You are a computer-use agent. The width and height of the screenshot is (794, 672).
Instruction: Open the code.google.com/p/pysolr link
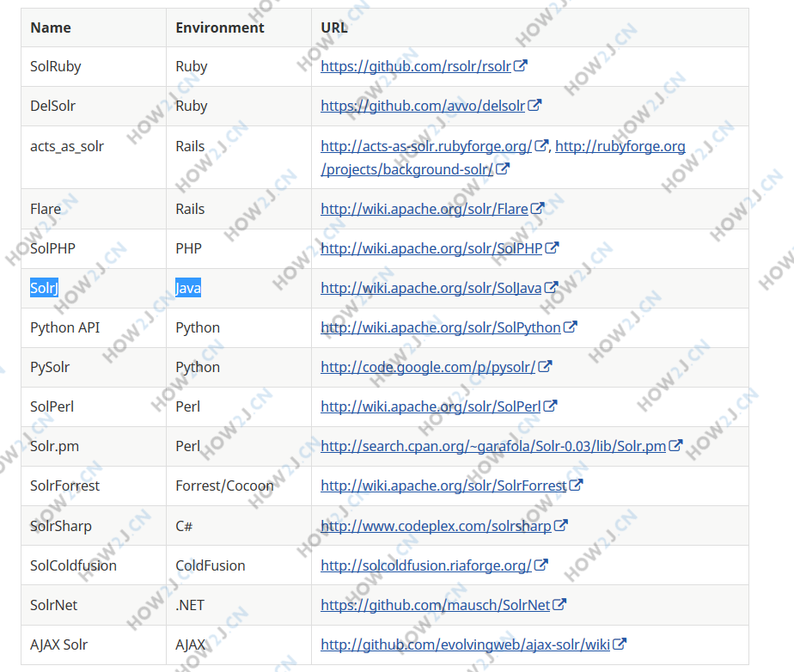click(x=428, y=367)
